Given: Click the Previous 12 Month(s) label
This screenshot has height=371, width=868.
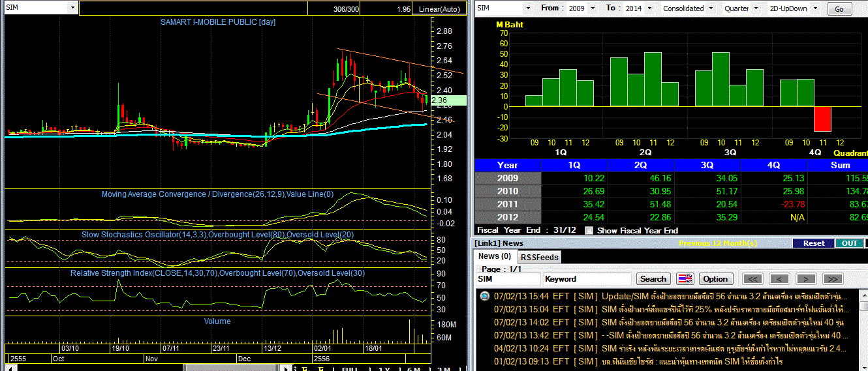Looking at the screenshot, I should 718,243.
